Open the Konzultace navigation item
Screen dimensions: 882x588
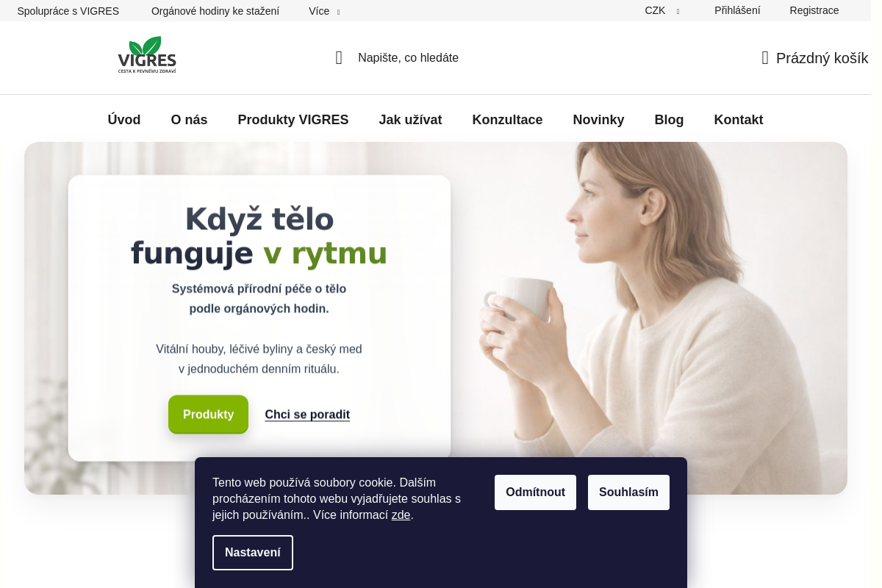tap(507, 120)
